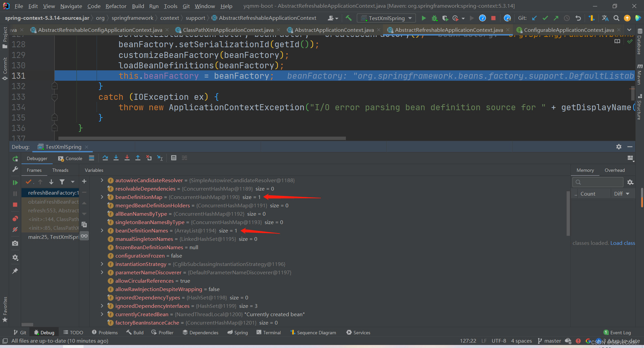Viewport: 644px width, 348px height.
Task: Open the TestXmlSpring run configuration dropdown
Action: coord(386,18)
